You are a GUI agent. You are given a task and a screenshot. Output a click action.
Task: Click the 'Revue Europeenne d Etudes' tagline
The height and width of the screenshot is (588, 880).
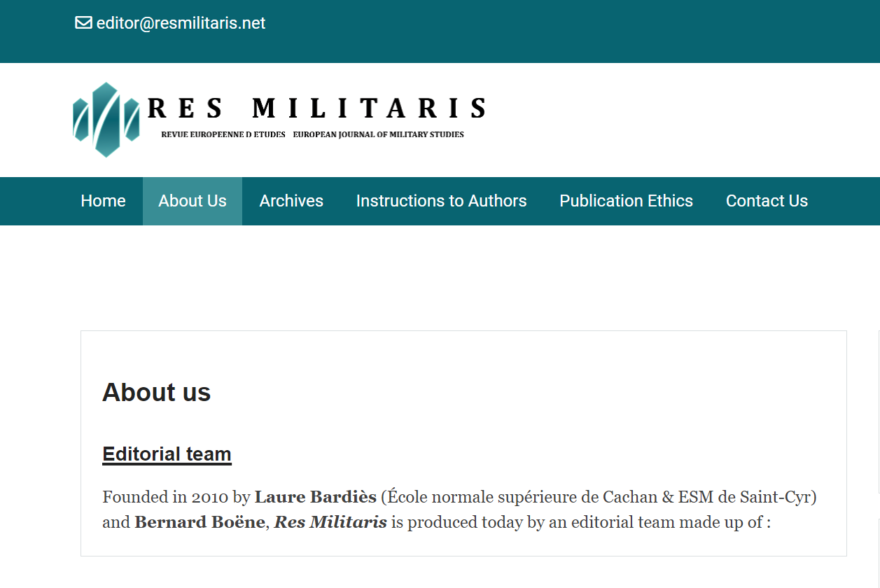(223, 134)
